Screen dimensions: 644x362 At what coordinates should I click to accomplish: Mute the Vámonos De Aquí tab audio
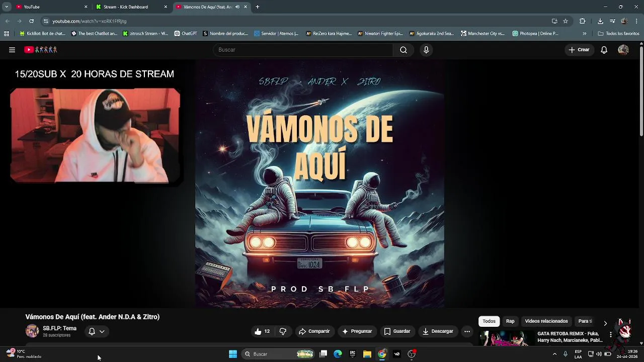click(x=237, y=7)
